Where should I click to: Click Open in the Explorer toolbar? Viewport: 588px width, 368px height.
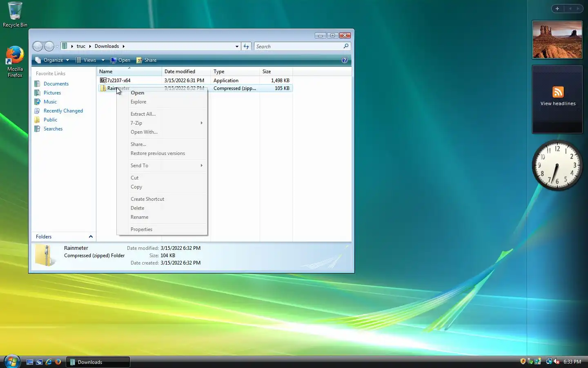tap(120, 60)
